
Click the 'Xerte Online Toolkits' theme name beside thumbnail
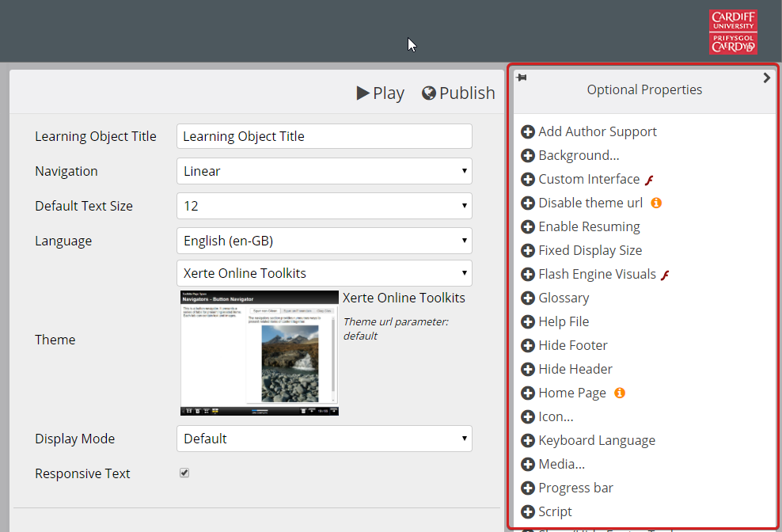[404, 298]
